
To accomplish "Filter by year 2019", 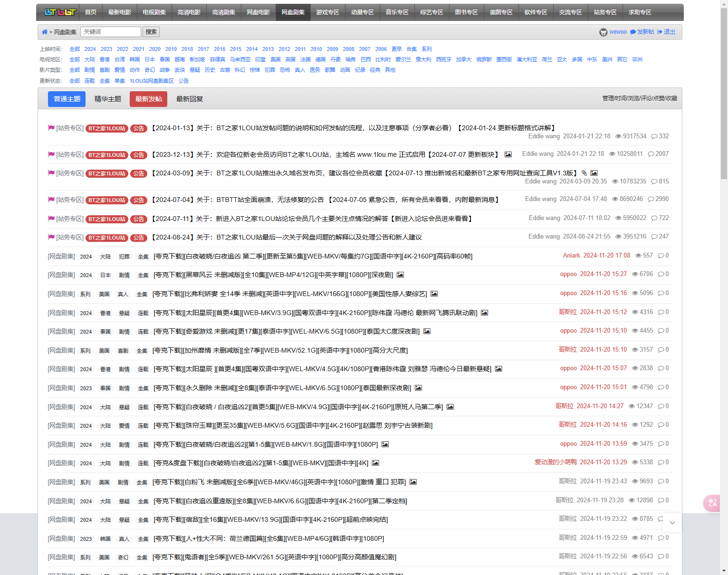I will pyautogui.click(x=171, y=49).
